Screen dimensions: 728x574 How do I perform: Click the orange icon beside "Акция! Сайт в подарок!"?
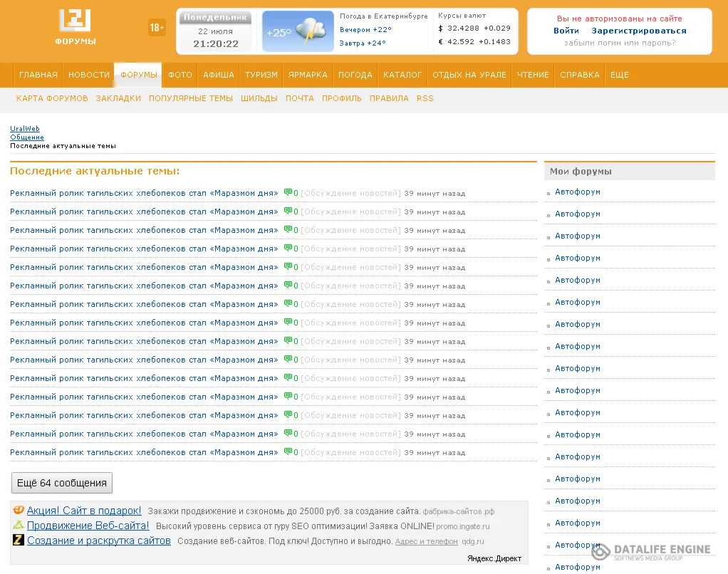click(x=19, y=510)
